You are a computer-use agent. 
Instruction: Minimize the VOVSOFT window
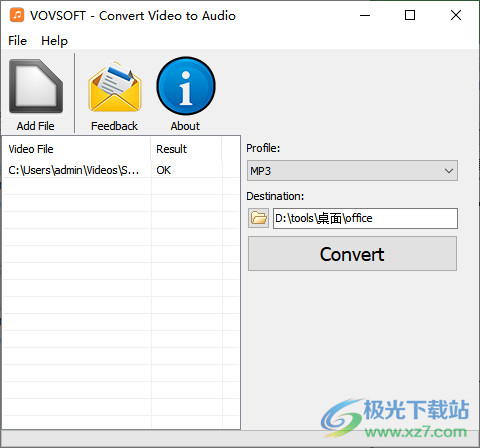(x=365, y=15)
